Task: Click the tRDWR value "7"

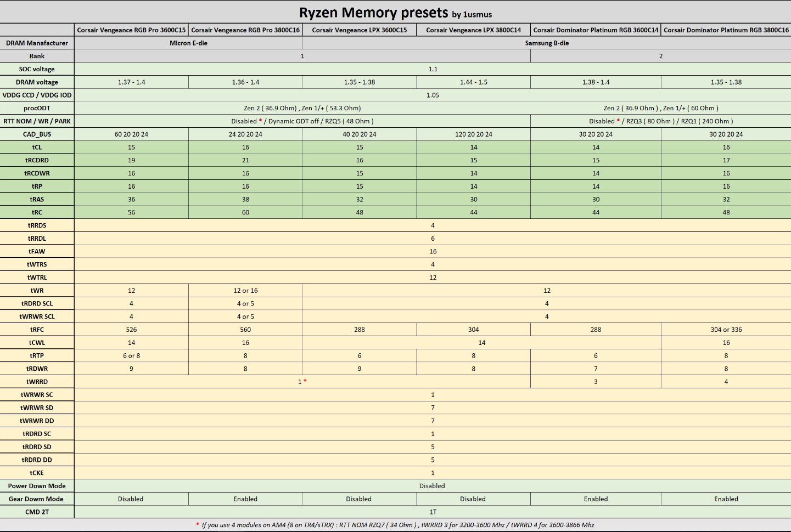Action: (596, 369)
